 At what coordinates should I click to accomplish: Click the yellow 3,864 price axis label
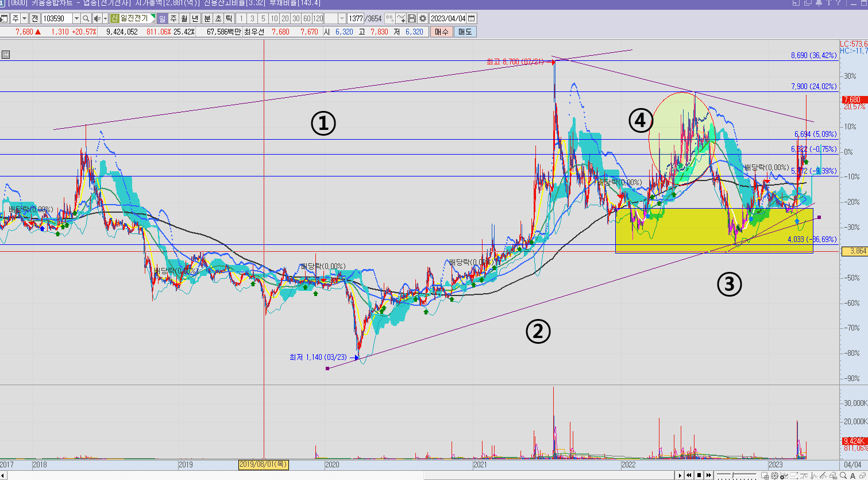[x=854, y=251]
